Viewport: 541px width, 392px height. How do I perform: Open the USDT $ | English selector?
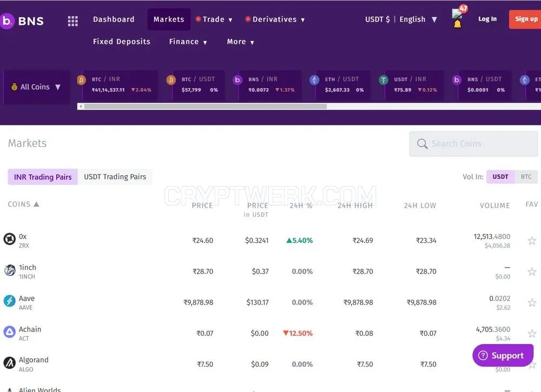pos(401,19)
